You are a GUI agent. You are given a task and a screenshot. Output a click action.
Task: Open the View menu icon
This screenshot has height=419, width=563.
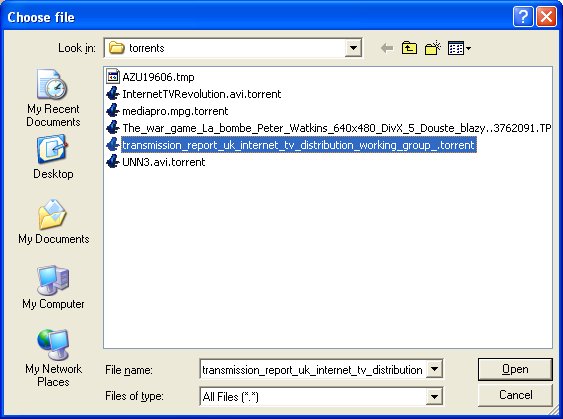pos(459,48)
